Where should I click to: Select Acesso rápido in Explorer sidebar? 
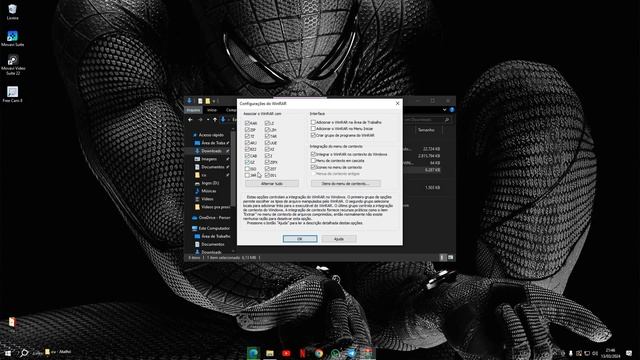tap(211, 135)
